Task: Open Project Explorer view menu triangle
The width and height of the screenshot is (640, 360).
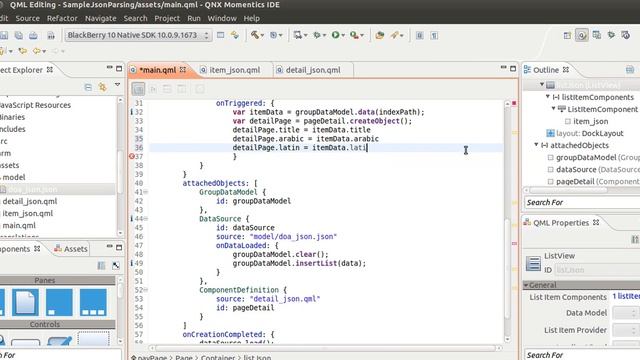Action: pyautogui.click(x=118, y=85)
